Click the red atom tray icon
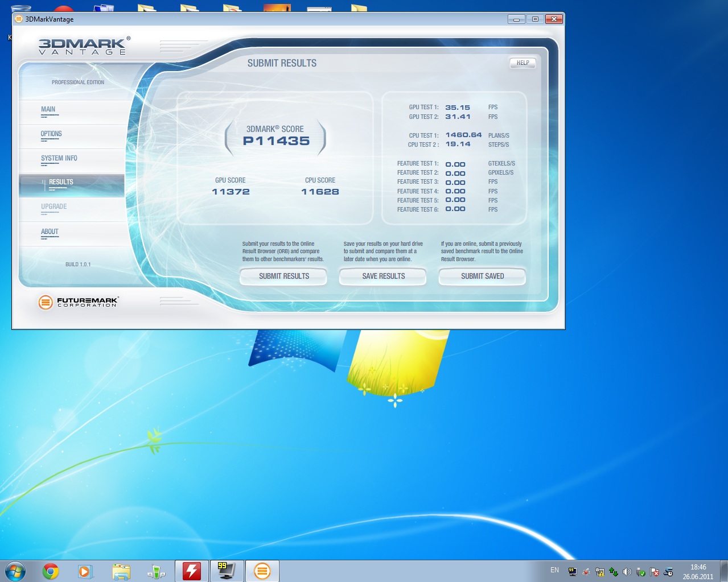Screen dimensions: 728x582 (x=586, y=572)
